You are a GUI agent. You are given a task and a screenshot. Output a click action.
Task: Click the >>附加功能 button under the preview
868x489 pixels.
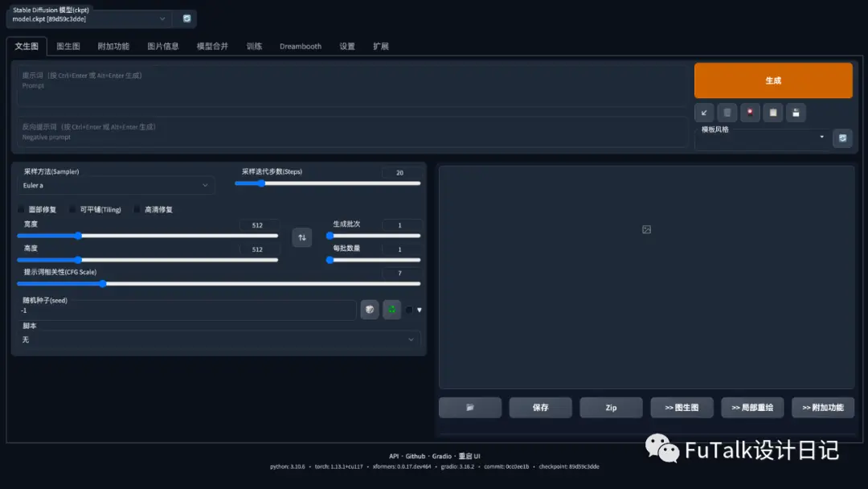click(x=823, y=408)
